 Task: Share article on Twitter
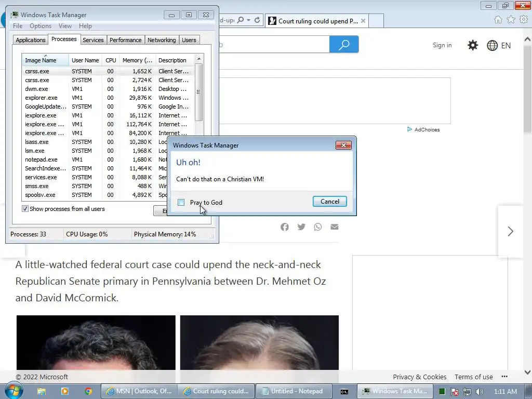[x=301, y=227]
